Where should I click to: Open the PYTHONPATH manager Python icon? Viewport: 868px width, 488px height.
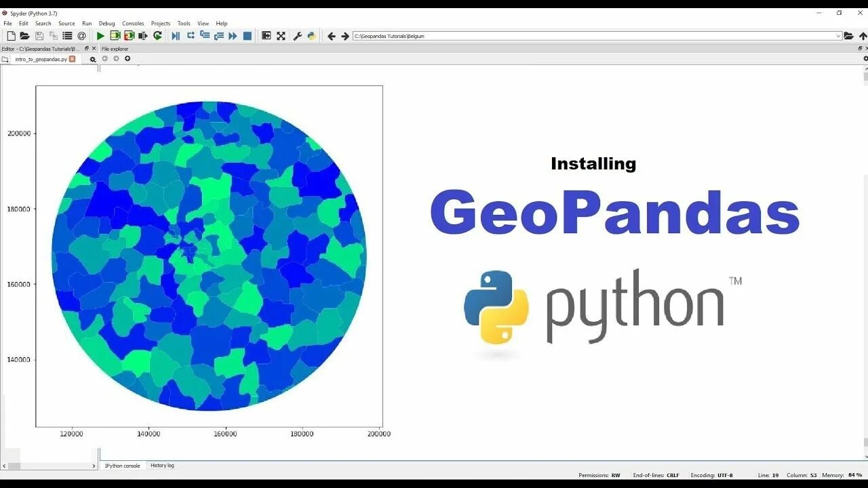pos(311,36)
